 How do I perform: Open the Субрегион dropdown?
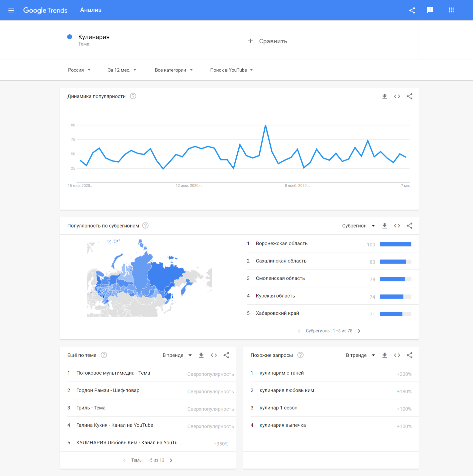(358, 226)
